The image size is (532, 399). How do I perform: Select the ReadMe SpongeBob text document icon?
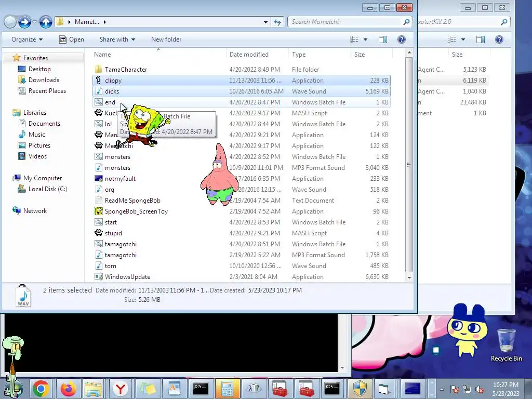pyautogui.click(x=98, y=200)
